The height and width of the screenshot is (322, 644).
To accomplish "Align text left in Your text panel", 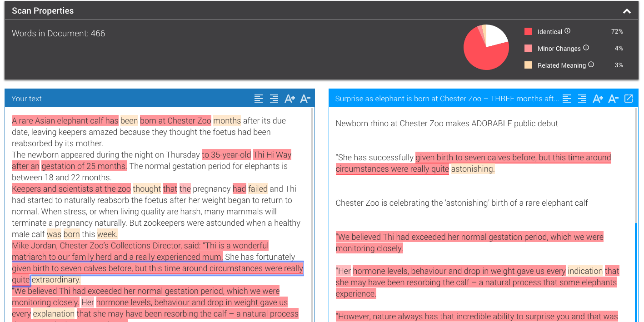I will 259,99.
